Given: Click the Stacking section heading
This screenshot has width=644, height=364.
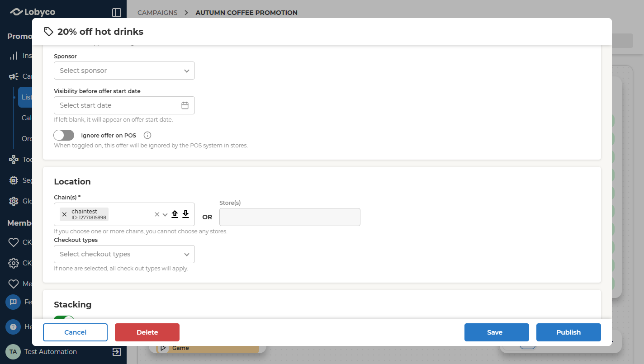Looking at the screenshot, I should click(x=72, y=305).
